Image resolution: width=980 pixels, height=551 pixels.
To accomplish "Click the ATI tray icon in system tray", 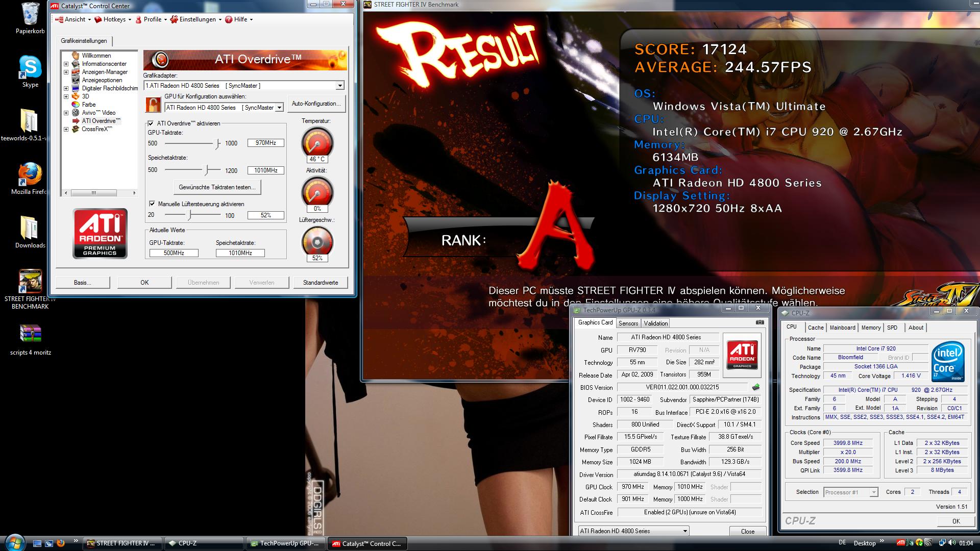I will coord(901,543).
